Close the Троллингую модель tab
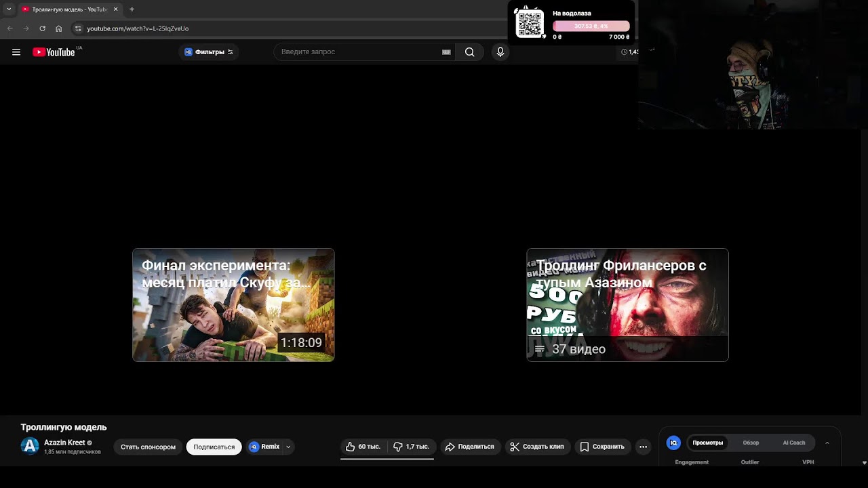This screenshot has height=488, width=868. (x=115, y=9)
